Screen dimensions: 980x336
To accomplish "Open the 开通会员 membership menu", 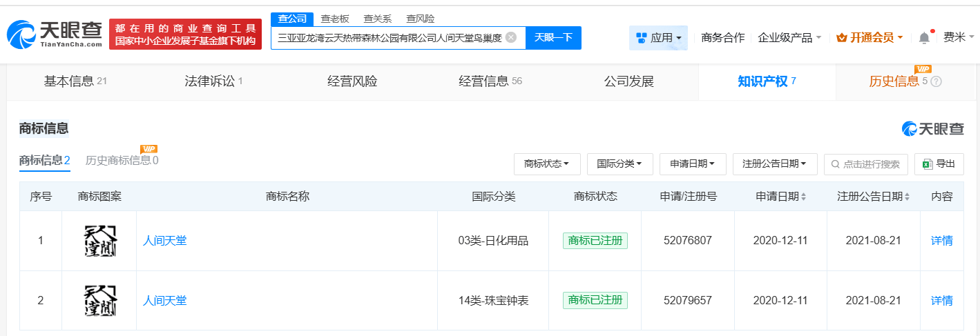I will point(869,38).
